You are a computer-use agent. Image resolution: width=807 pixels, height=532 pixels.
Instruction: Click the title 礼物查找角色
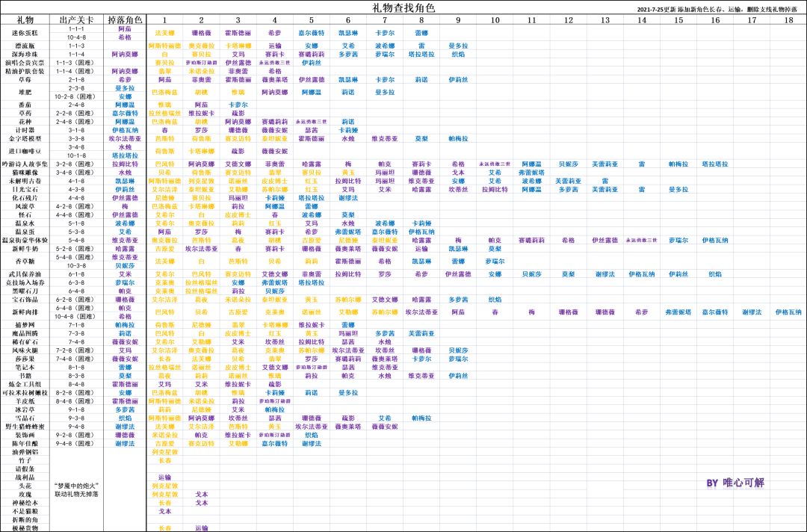(403, 7)
